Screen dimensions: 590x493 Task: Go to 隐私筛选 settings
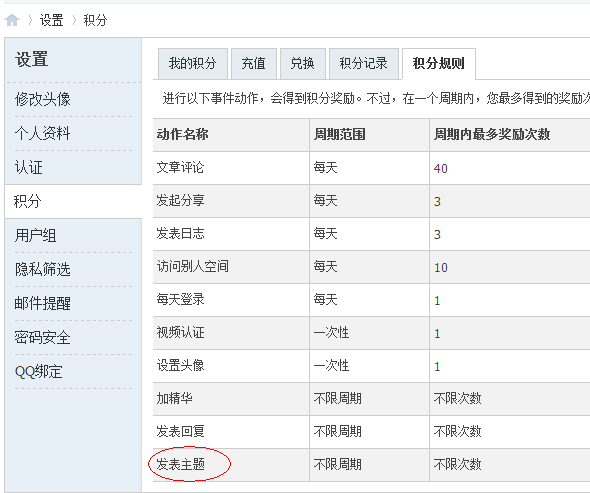click(x=43, y=269)
